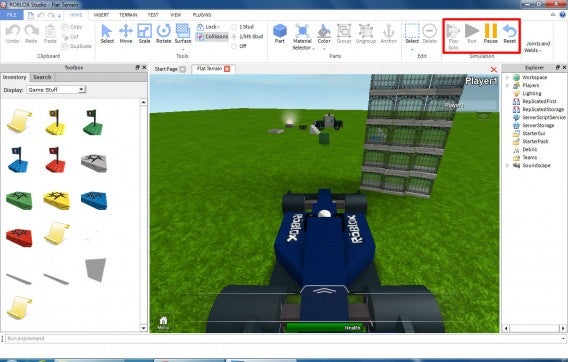
Task: Insert a new Part
Action: click(x=280, y=34)
